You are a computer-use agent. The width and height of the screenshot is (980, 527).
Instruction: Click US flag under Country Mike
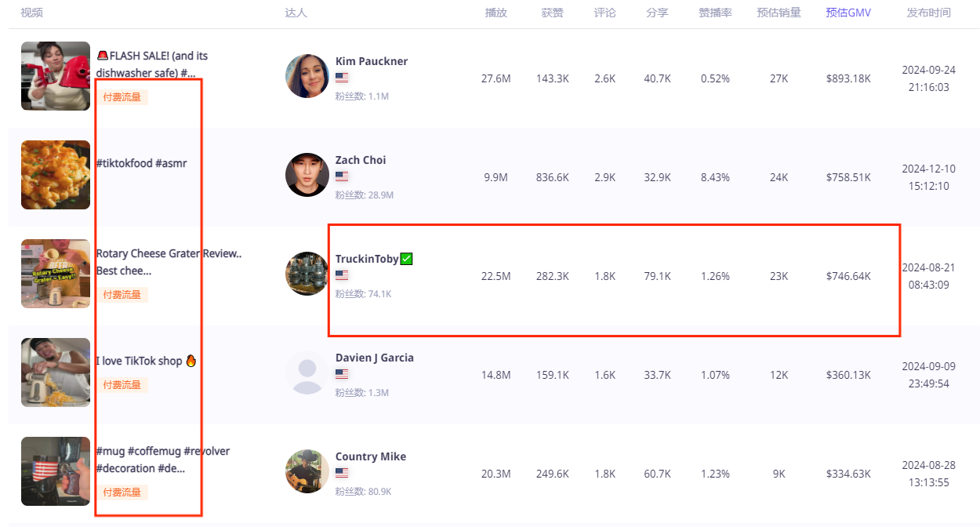(x=342, y=473)
